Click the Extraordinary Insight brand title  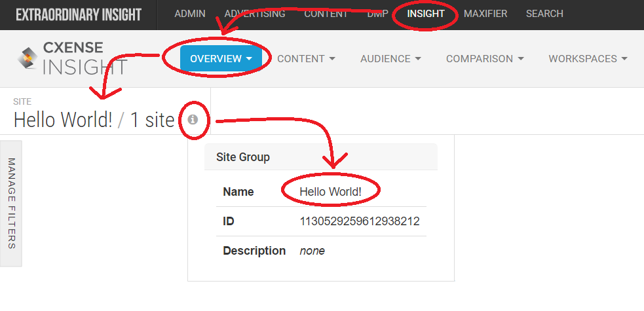(x=79, y=15)
